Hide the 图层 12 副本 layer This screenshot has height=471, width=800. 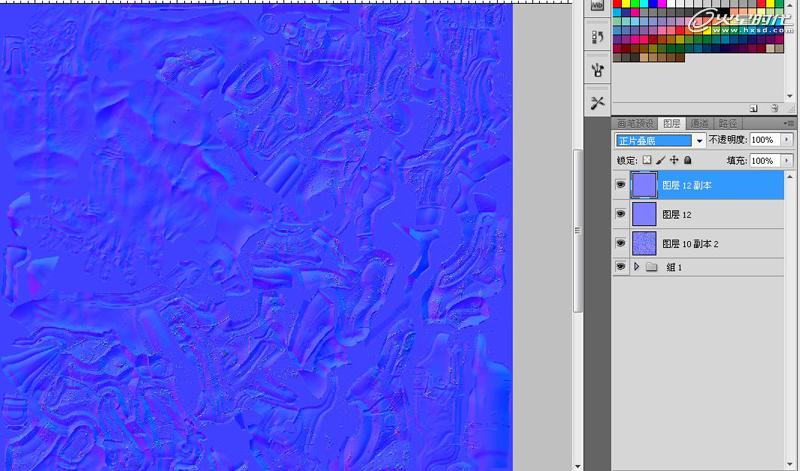pos(620,185)
